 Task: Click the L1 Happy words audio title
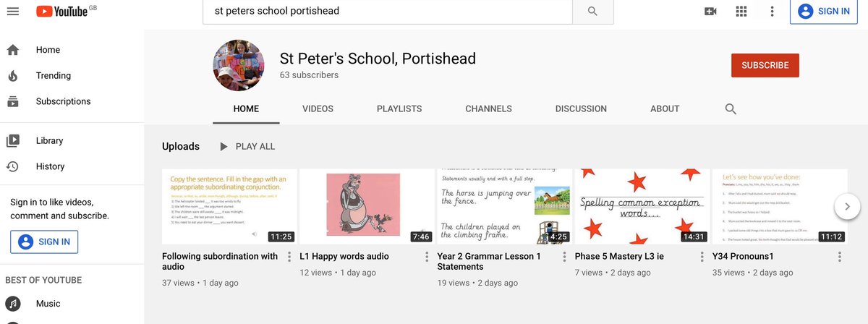pyautogui.click(x=344, y=256)
